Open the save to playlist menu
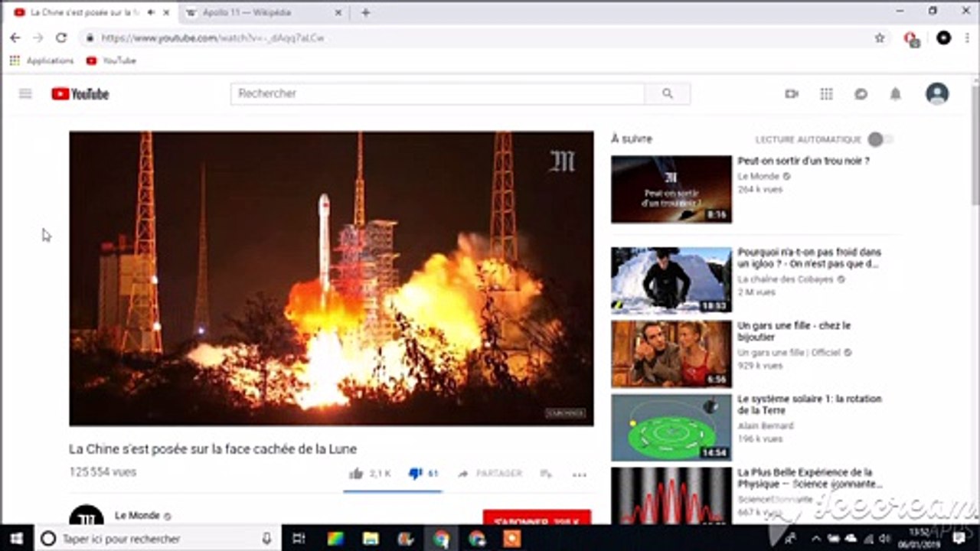980x551 pixels. pos(546,474)
